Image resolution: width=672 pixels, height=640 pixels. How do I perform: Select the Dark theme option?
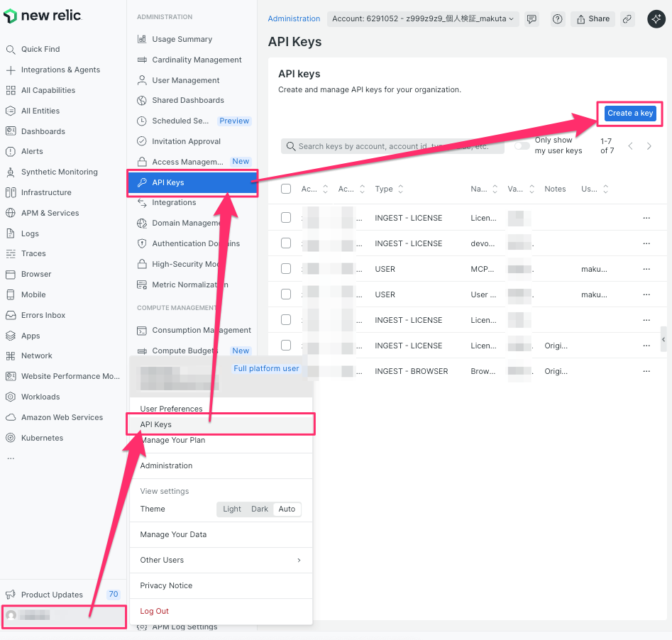[x=260, y=509]
